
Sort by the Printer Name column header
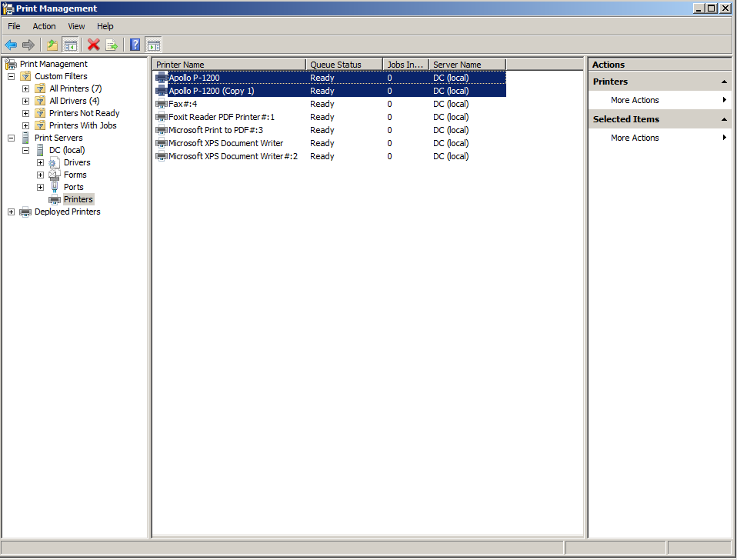pyautogui.click(x=229, y=65)
